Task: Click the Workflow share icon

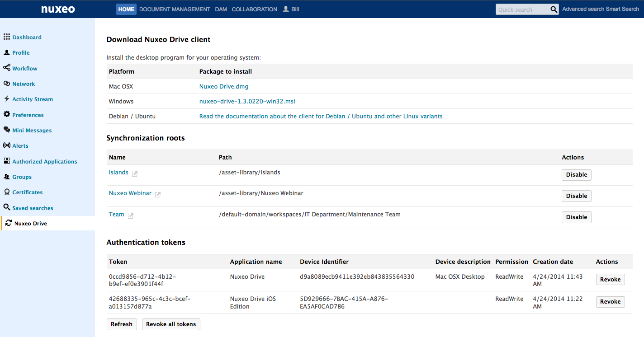Action: coord(7,68)
